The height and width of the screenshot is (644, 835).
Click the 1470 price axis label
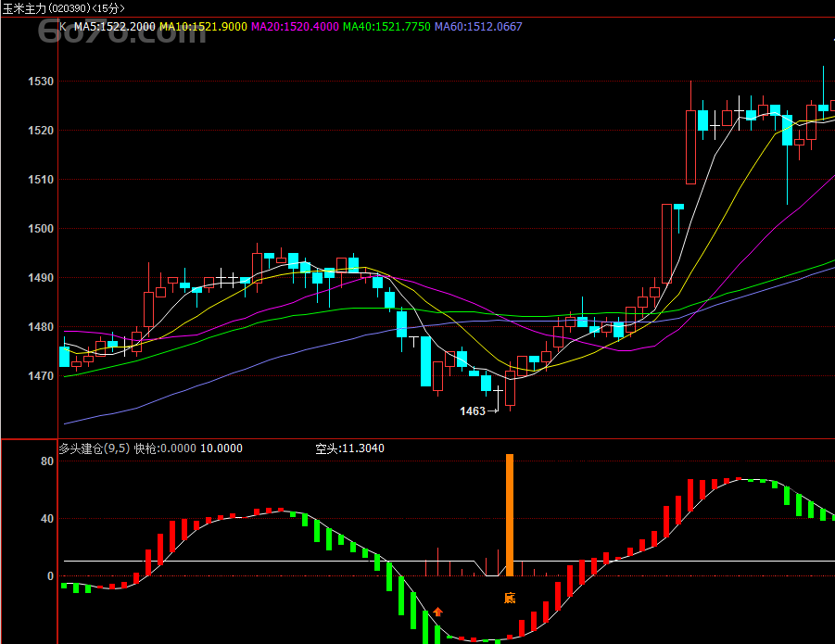click(41, 376)
